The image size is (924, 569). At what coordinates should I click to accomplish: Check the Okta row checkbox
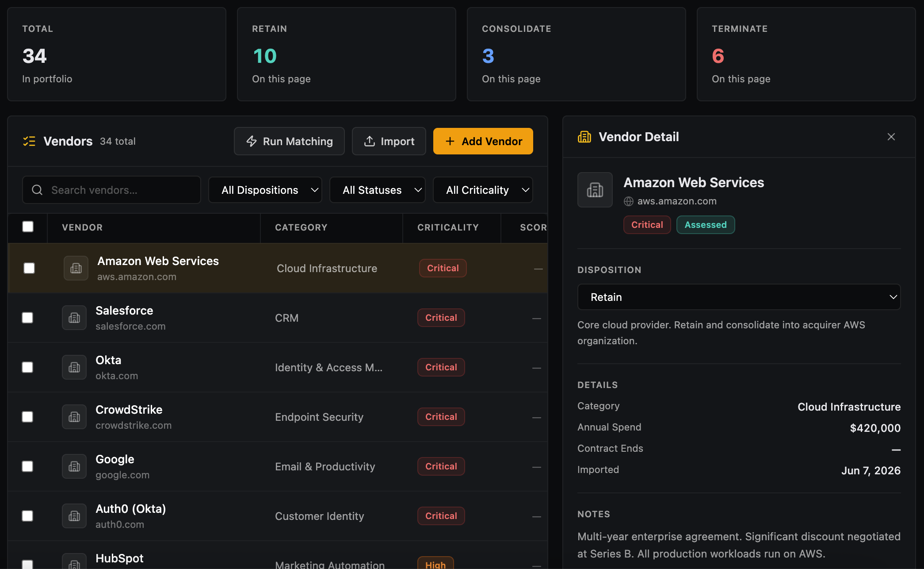click(27, 367)
